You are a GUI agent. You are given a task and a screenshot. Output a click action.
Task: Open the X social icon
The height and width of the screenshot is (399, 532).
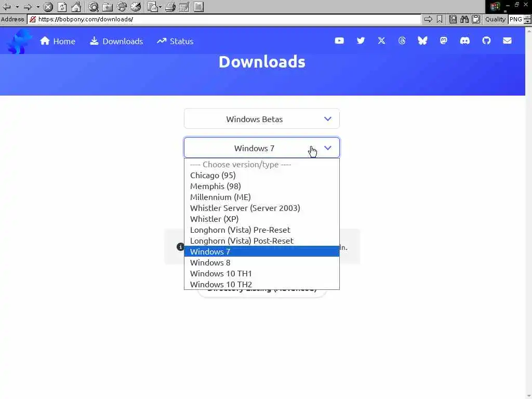pyautogui.click(x=381, y=41)
